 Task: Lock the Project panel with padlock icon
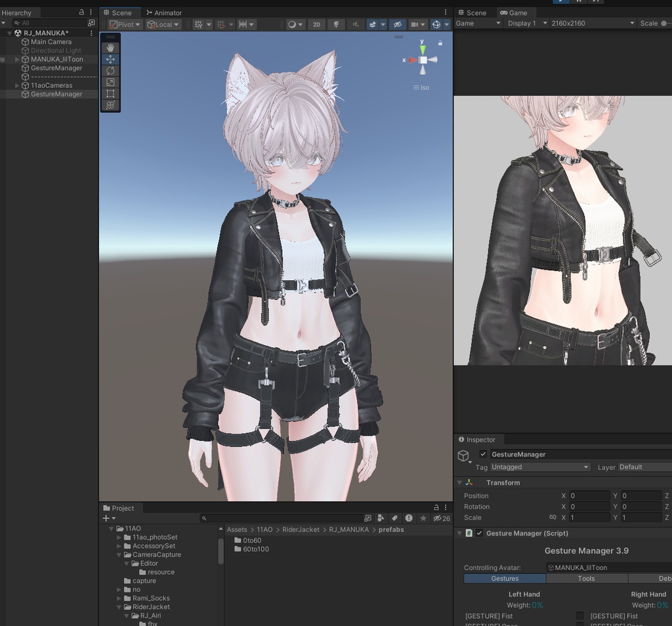click(x=436, y=507)
